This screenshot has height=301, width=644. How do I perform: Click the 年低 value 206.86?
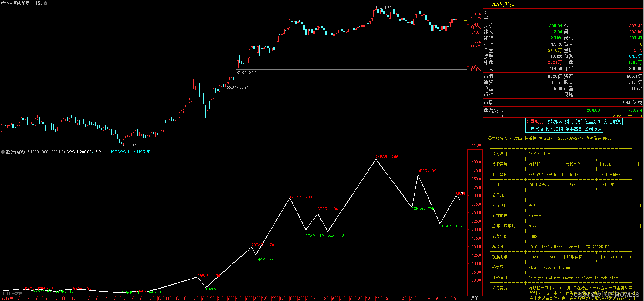click(x=636, y=69)
